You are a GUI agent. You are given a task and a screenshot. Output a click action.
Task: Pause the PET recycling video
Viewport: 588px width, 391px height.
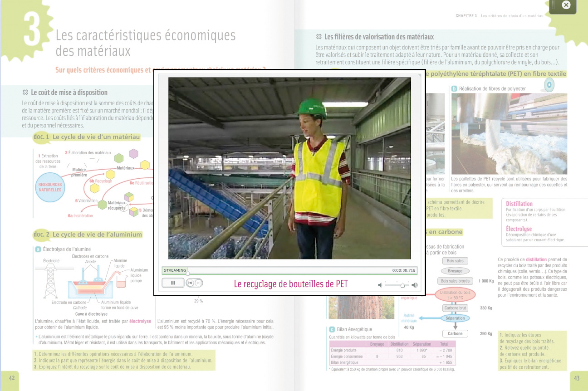pos(173,283)
